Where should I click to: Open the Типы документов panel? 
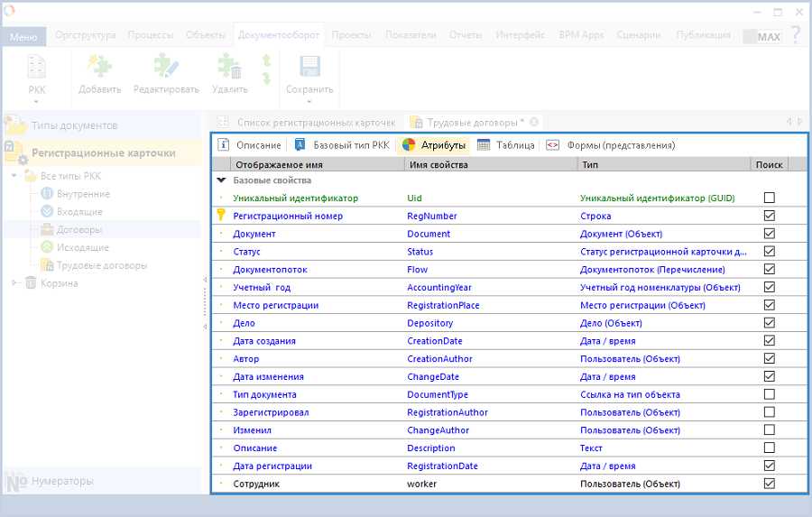tap(74, 125)
